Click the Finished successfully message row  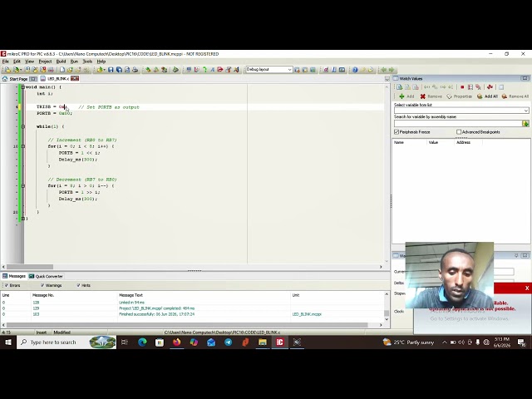[x=193, y=314]
